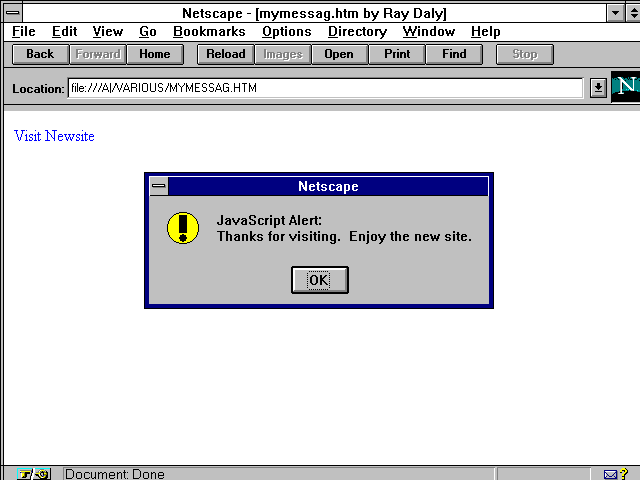Open the mail envelope icon in status bar
This screenshot has height=480, width=640.
coord(610,473)
